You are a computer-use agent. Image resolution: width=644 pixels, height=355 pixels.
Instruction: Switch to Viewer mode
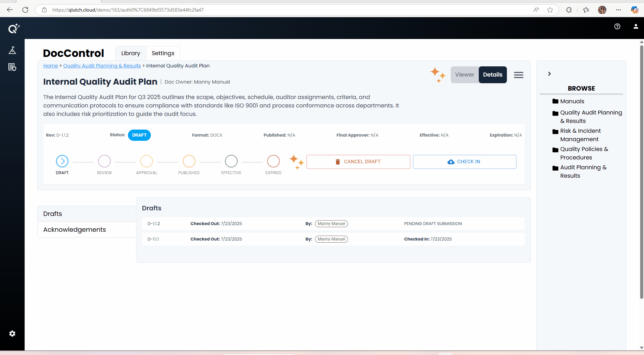pyautogui.click(x=464, y=75)
